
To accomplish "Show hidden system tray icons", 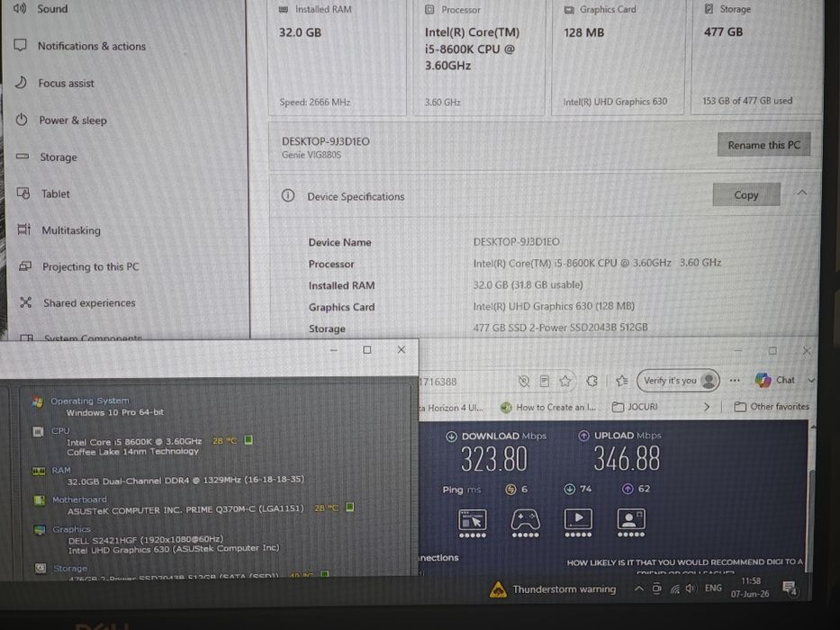I will click(638, 589).
